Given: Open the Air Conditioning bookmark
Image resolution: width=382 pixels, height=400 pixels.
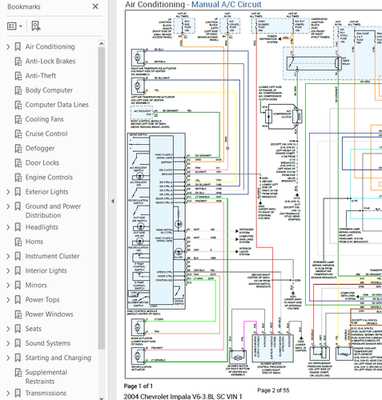Looking at the screenshot, I should click(x=50, y=47).
